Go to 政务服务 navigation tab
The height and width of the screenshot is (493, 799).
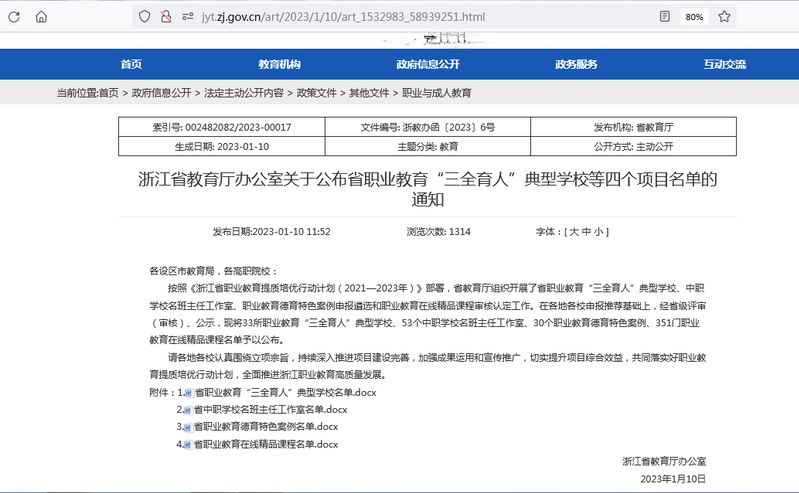576,64
